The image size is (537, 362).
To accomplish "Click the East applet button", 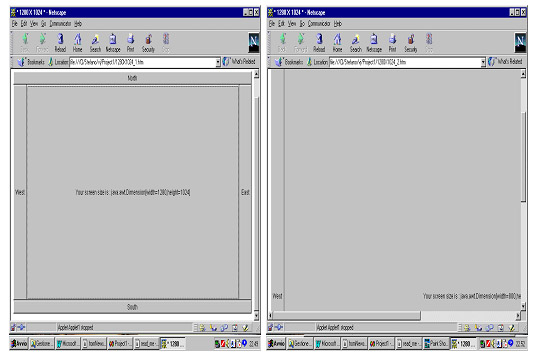I will coord(245,192).
